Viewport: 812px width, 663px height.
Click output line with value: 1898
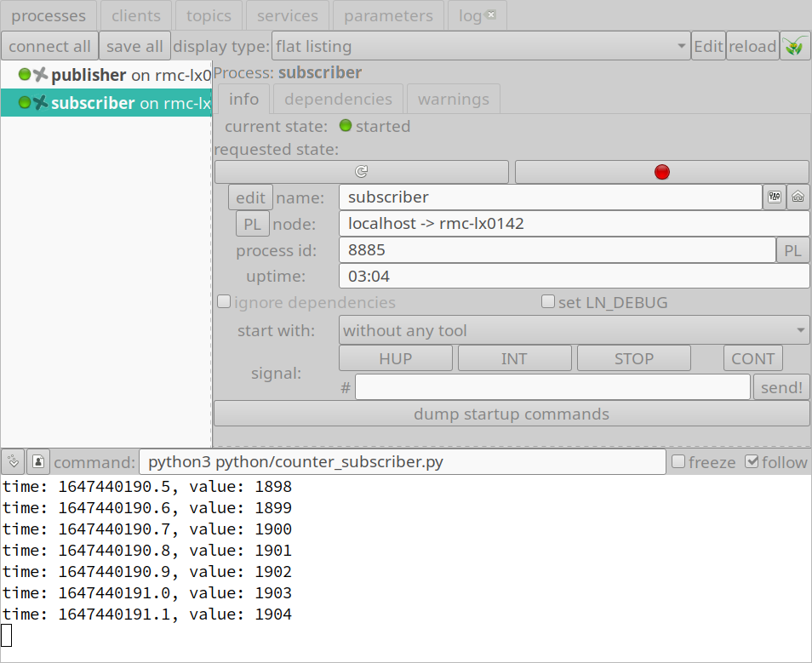pyautogui.click(x=147, y=486)
